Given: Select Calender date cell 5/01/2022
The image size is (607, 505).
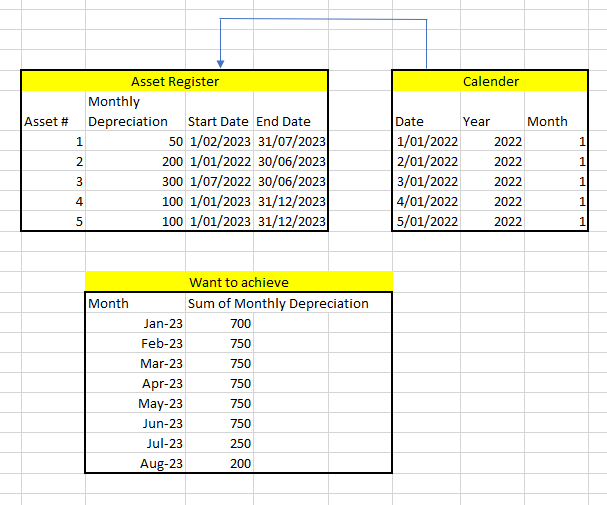Looking at the screenshot, I should click(x=427, y=221).
